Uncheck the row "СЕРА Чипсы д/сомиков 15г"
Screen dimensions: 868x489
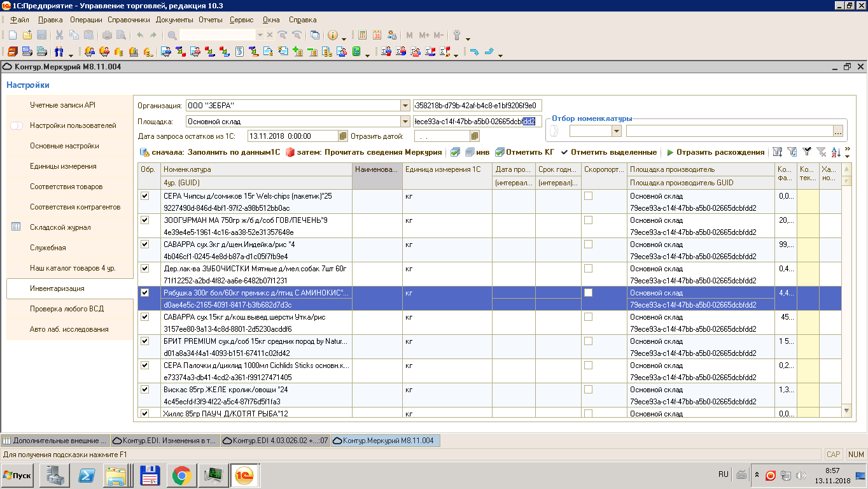(145, 195)
